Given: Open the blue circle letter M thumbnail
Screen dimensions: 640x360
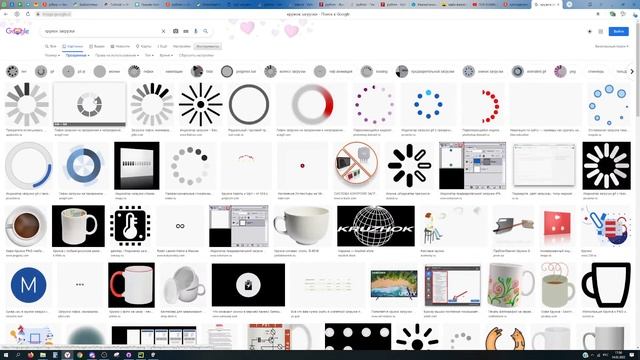Looking at the screenshot, I should click(x=28, y=285).
